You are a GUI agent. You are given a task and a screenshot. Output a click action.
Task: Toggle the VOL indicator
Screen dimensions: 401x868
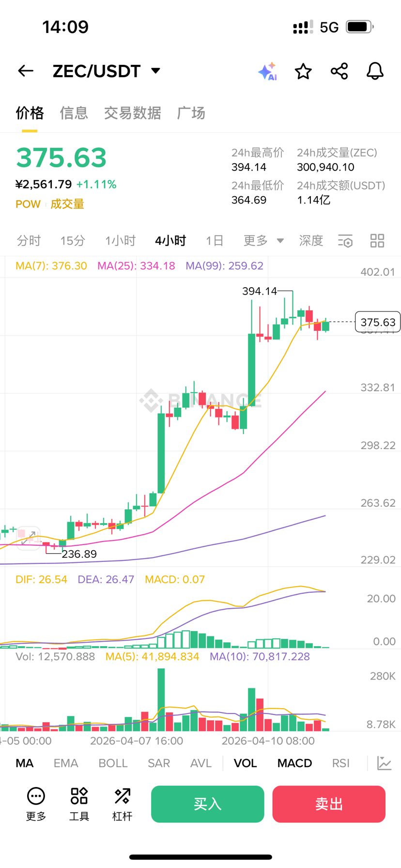click(x=245, y=763)
